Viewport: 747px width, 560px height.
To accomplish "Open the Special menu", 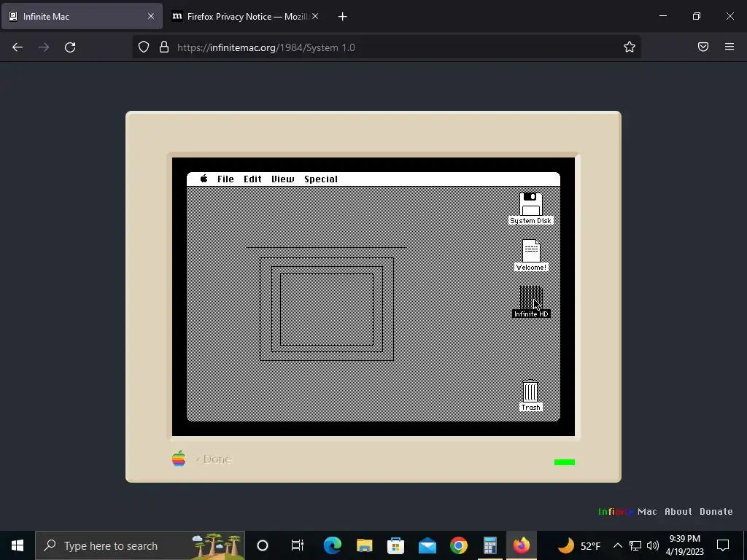I will pos(321,179).
